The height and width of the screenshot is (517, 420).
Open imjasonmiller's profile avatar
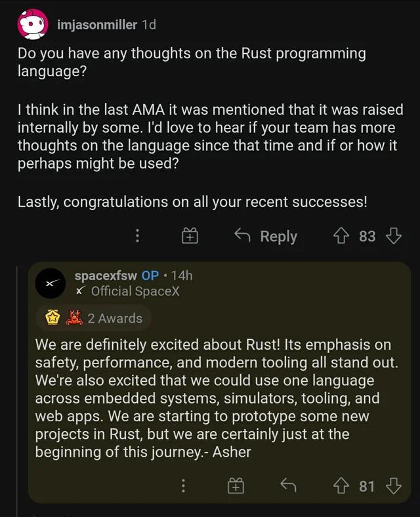33,25
